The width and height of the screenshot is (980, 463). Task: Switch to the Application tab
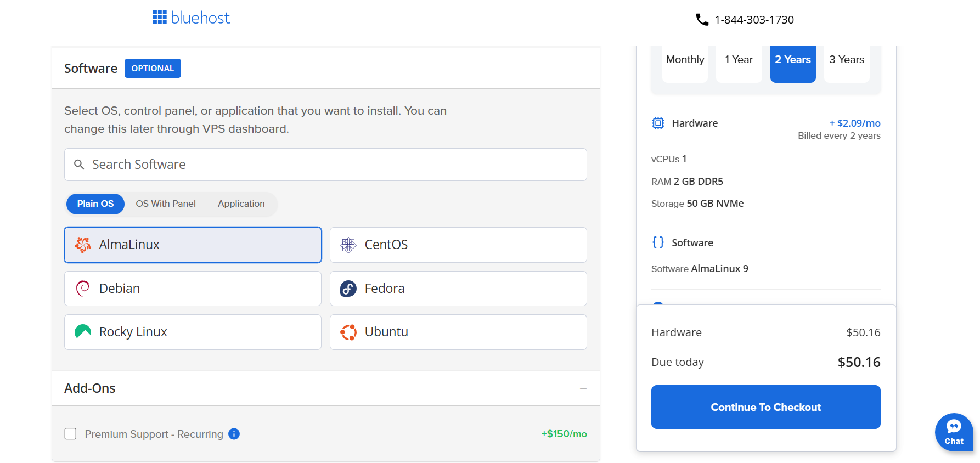click(241, 204)
